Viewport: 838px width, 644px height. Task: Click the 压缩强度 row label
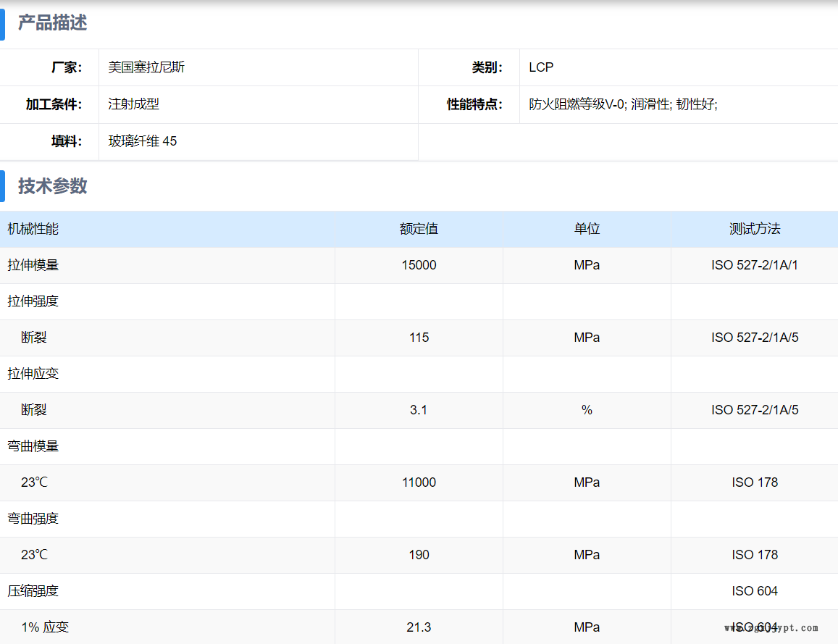[33, 591]
